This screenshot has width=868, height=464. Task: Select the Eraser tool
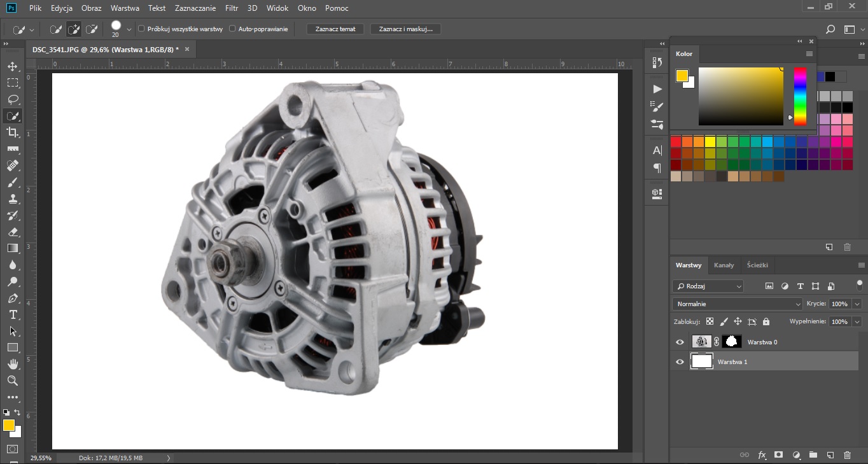click(13, 232)
